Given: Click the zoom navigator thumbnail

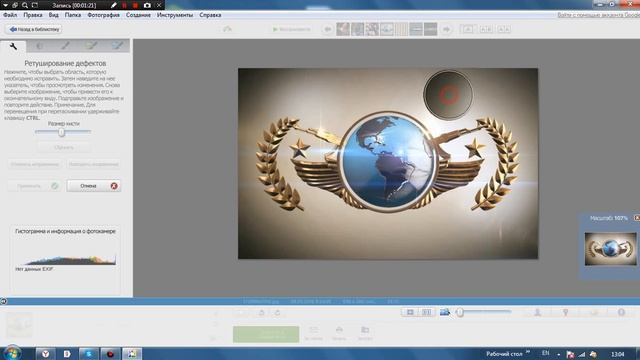Looking at the screenshot, I should point(611,249).
